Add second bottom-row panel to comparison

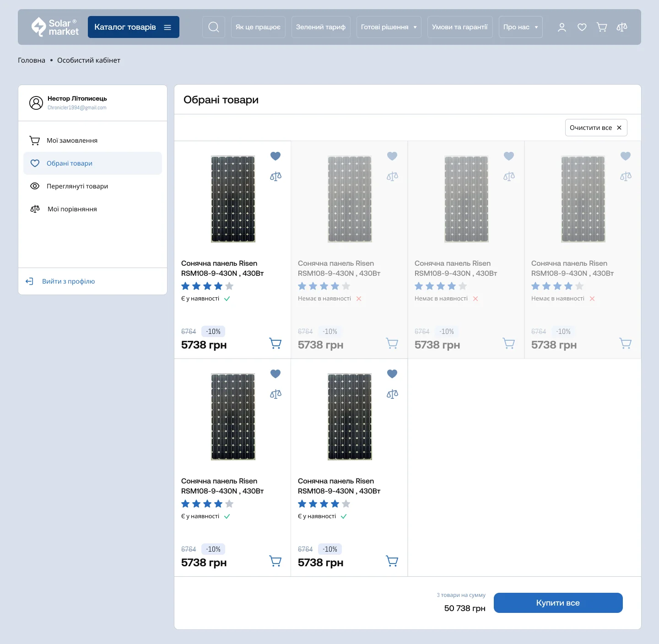[x=392, y=394]
